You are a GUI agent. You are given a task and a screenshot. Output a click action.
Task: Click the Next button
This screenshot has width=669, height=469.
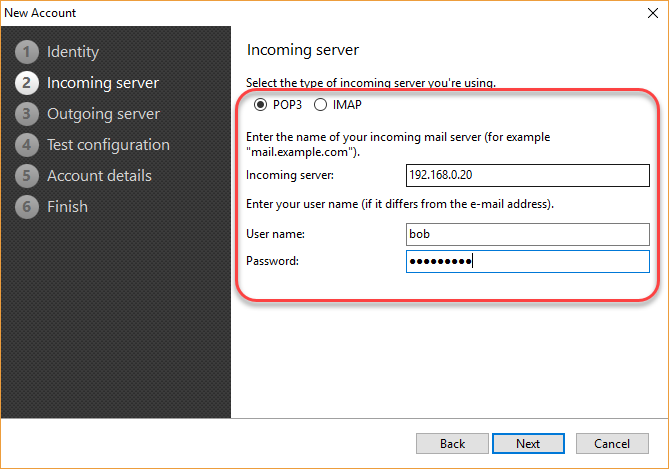point(528,444)
